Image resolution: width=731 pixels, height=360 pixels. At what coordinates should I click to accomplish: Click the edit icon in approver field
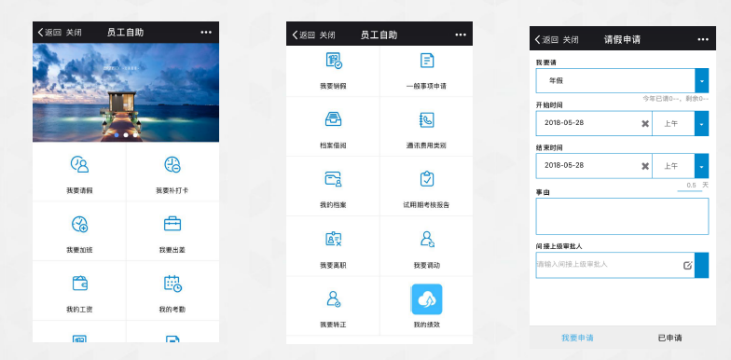point(688,265)
